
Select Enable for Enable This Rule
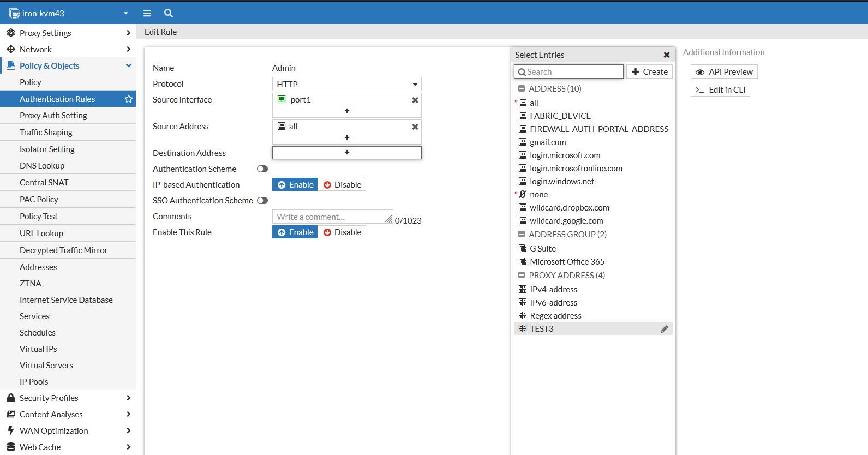click(x=295, y=232)
